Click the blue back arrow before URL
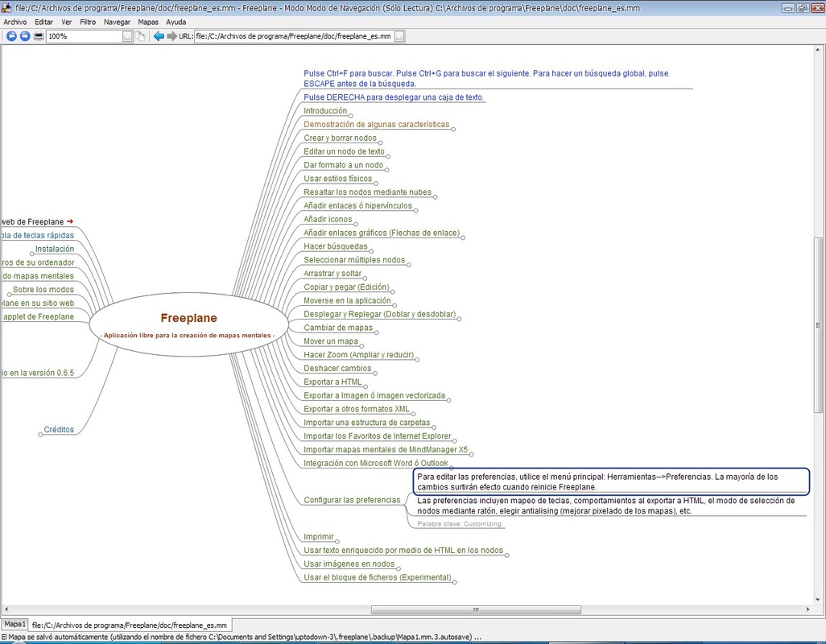This screenshot has height=644, width=826. click(x=159, y=36)
